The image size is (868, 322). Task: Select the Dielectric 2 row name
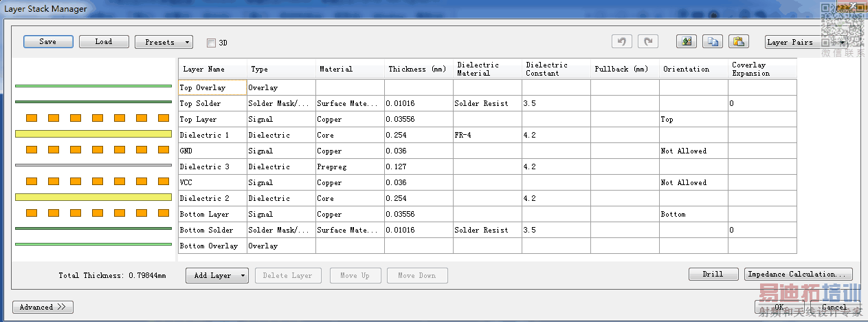pyautogui.click(x=212, y=198)
